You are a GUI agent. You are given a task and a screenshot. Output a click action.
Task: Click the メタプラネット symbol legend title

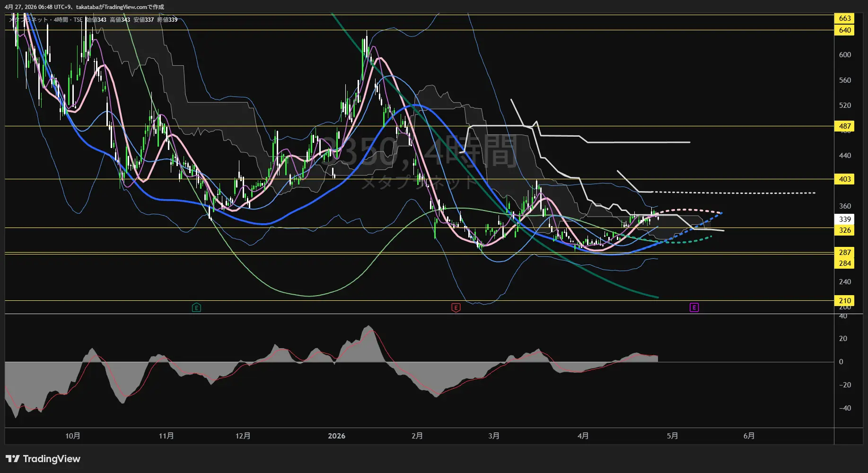click(29, 20)
